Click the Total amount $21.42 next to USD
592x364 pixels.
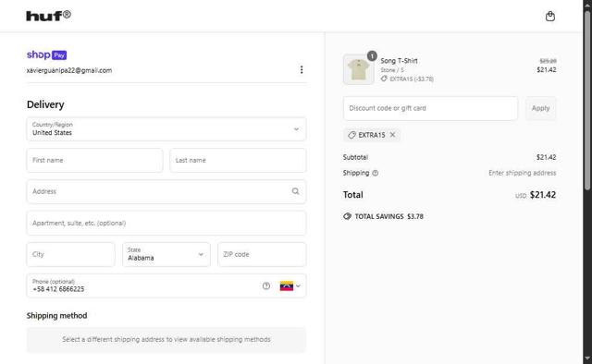[x=543, y=195]
